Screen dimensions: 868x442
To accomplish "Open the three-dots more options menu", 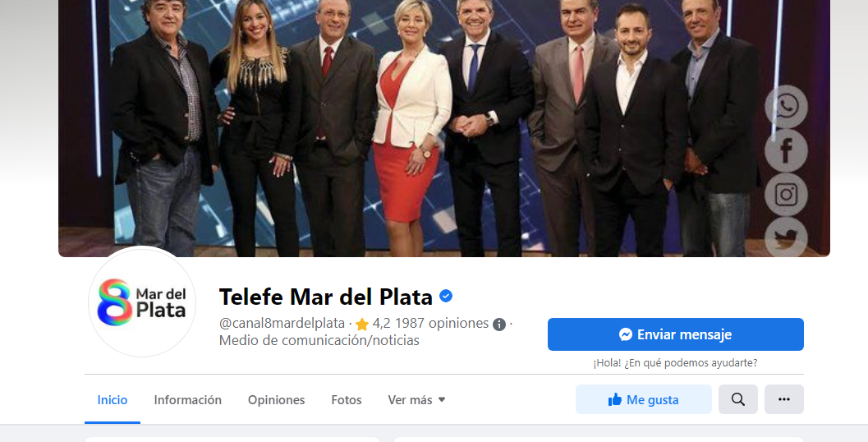I will (x=784, y=399).
